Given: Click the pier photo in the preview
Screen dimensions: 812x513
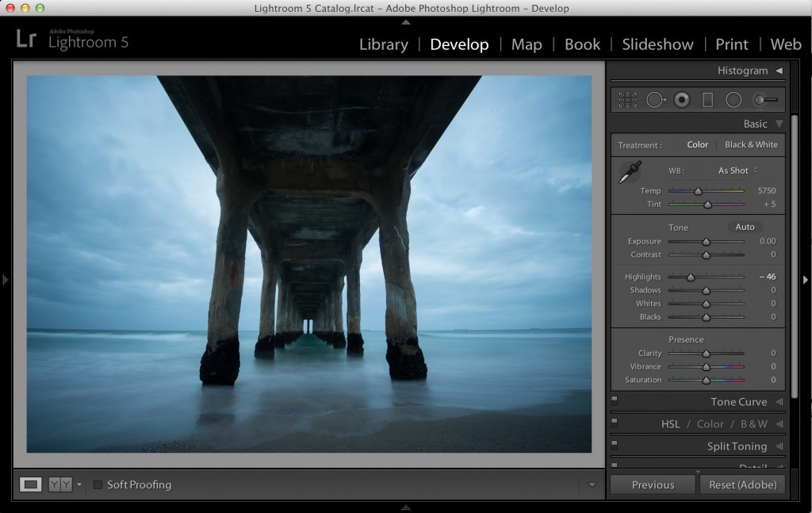Looking at the screenshot, I should [x=309, y=264].
